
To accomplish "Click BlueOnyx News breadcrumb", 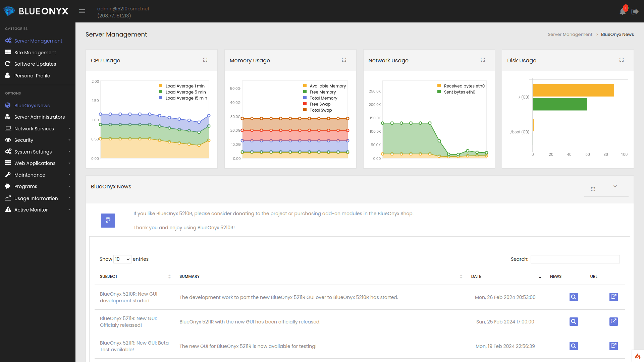I will click(x=617, y=35).
